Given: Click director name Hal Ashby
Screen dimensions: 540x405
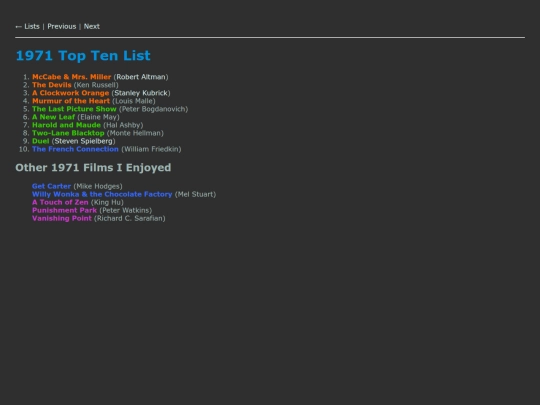Looking at the screenshot, I should click(123, 125).
